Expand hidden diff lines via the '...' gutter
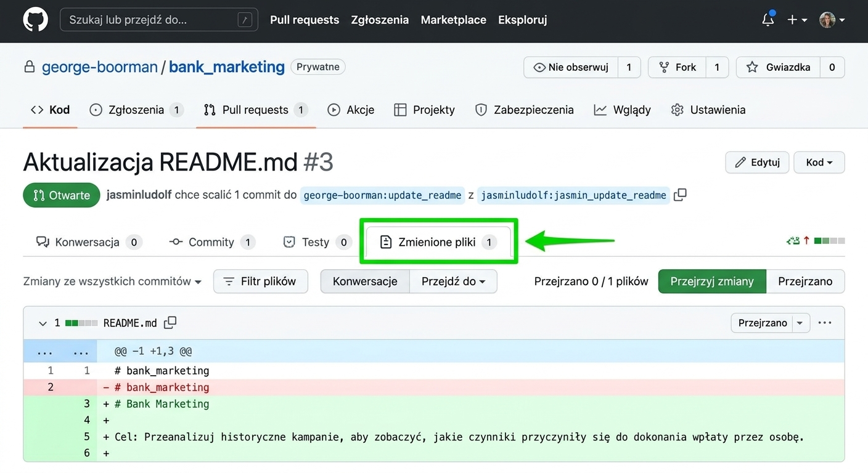 (60, 352)
